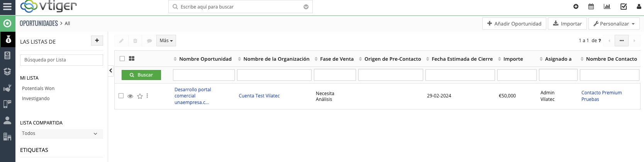Open row actions three-dot menu
This screenshot has width=644, height=162.
point(147,96)
